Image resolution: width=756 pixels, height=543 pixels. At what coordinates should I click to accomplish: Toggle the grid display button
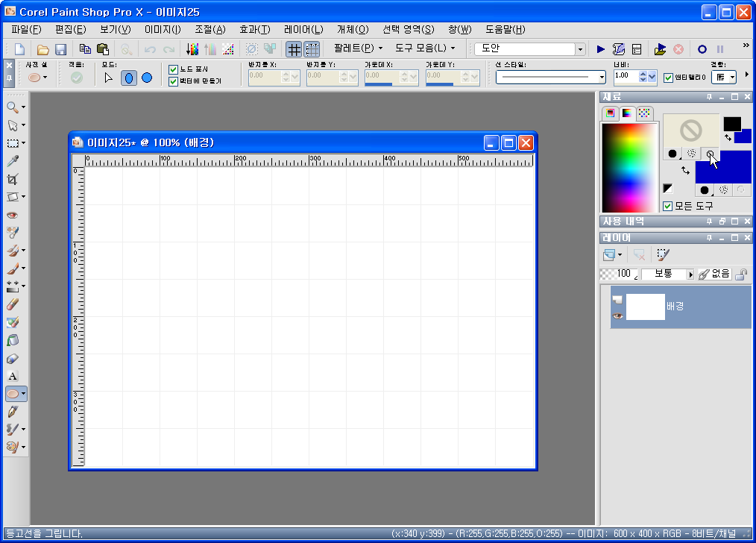[294, 49]
